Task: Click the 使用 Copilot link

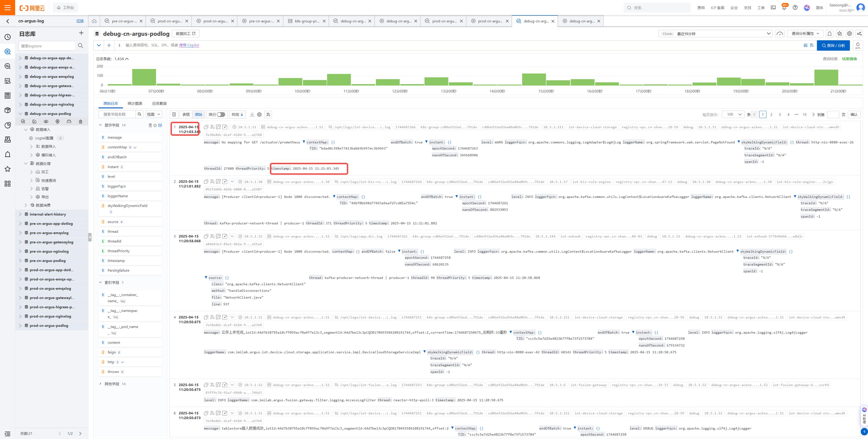Action: click(189, 45)
